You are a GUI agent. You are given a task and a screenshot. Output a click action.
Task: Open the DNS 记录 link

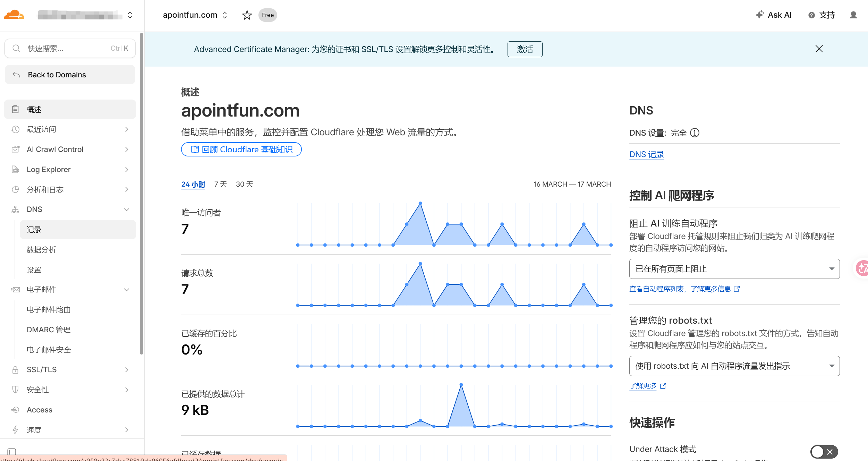pos(646,154)
